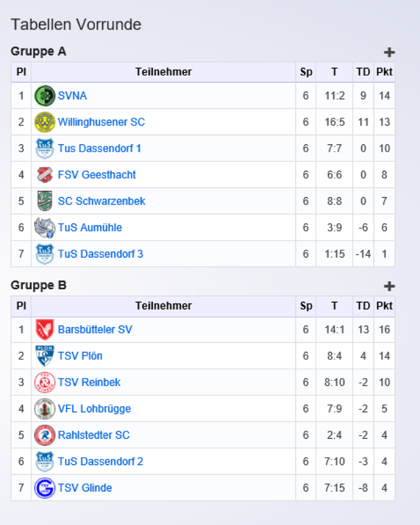
Task: Expand Gruppe A with plus button
Action: (389, 52)
